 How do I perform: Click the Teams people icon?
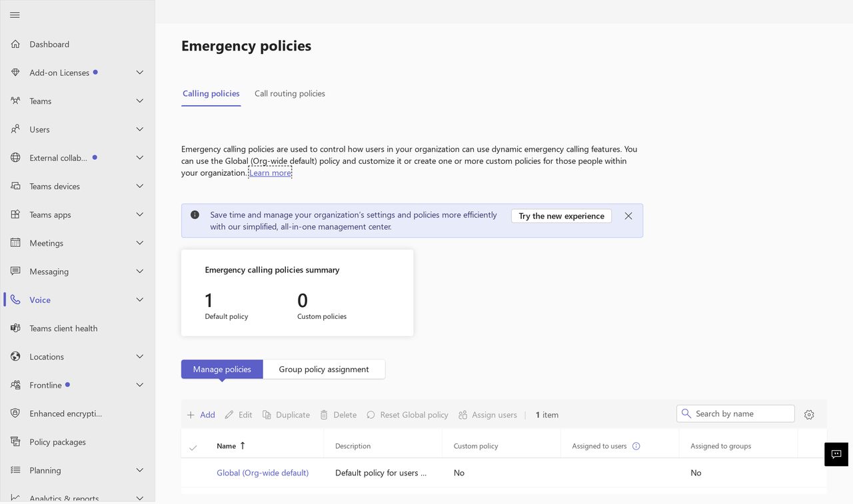point(15,101)
